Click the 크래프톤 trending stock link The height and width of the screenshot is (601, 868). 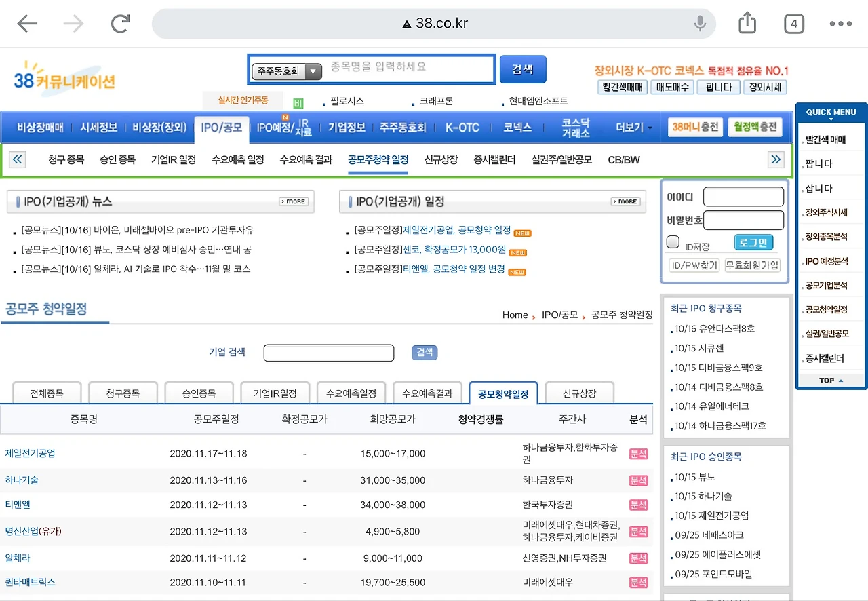tap(436, 101)
